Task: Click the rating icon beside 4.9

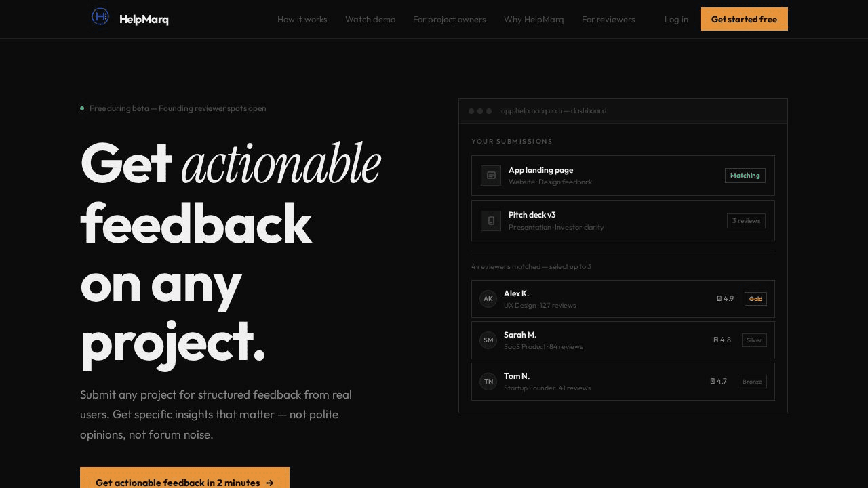Action: coord(719,298)
